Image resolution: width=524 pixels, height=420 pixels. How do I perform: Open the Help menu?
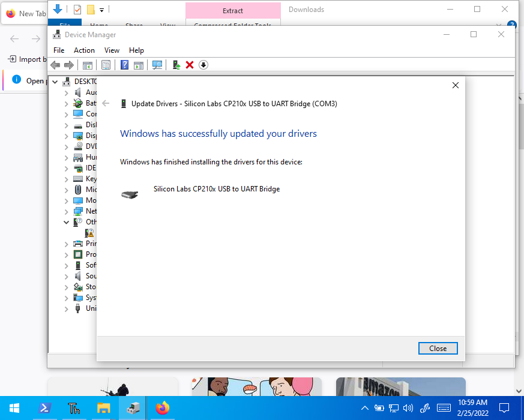(136, 50)
